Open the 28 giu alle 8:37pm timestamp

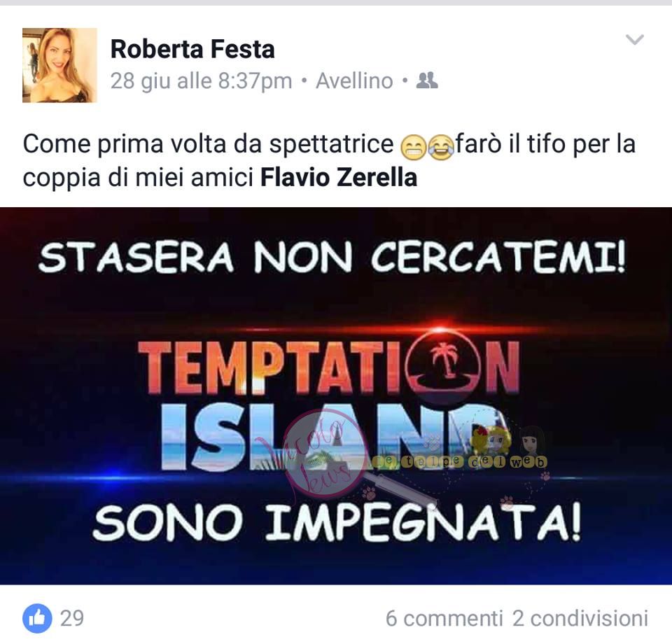[x=201, y=81]
